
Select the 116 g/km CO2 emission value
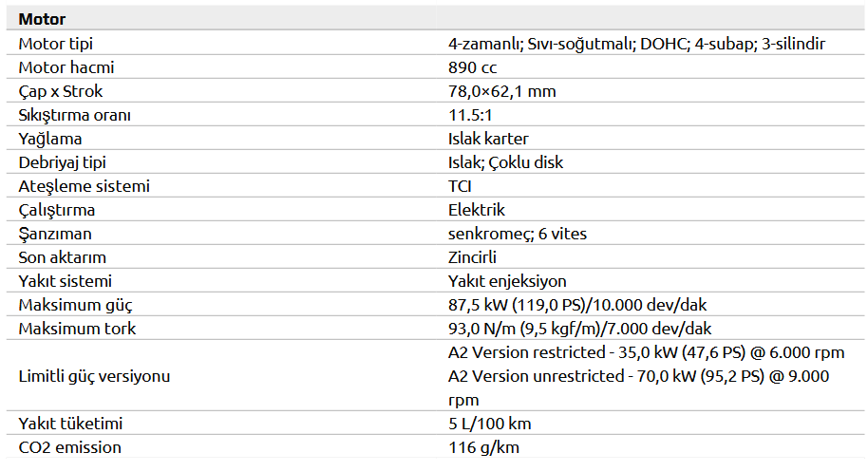point(483,447)
